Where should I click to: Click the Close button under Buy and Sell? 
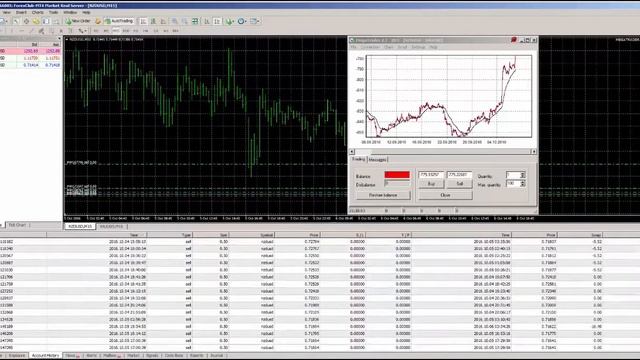click(x=445, y=195)
